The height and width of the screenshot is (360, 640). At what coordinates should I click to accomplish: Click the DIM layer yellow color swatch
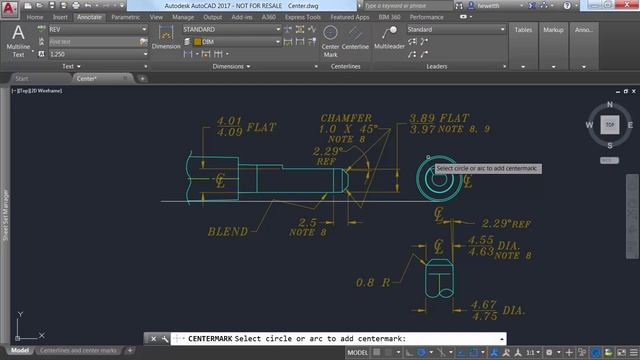198,42
